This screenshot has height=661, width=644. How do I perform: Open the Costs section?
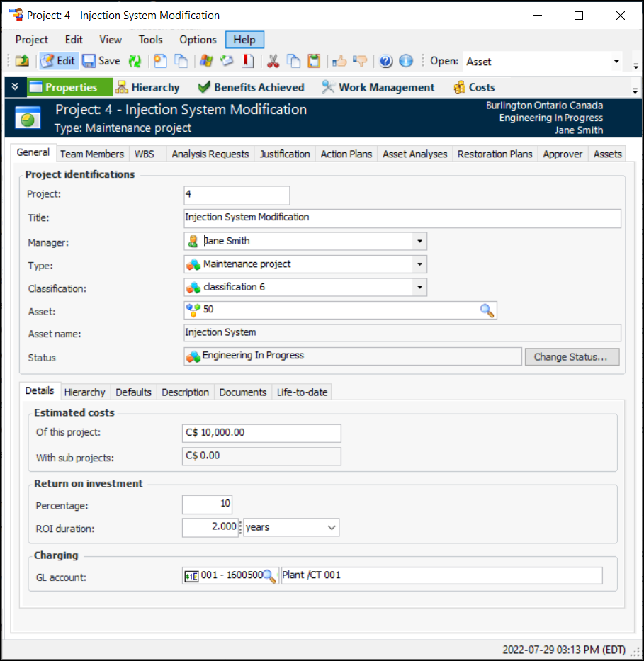point(474,87)
